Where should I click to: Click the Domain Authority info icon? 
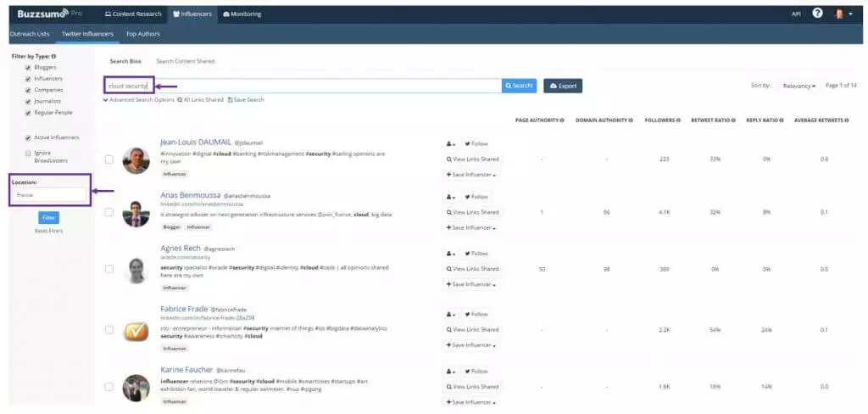click(x=631, y=120)
